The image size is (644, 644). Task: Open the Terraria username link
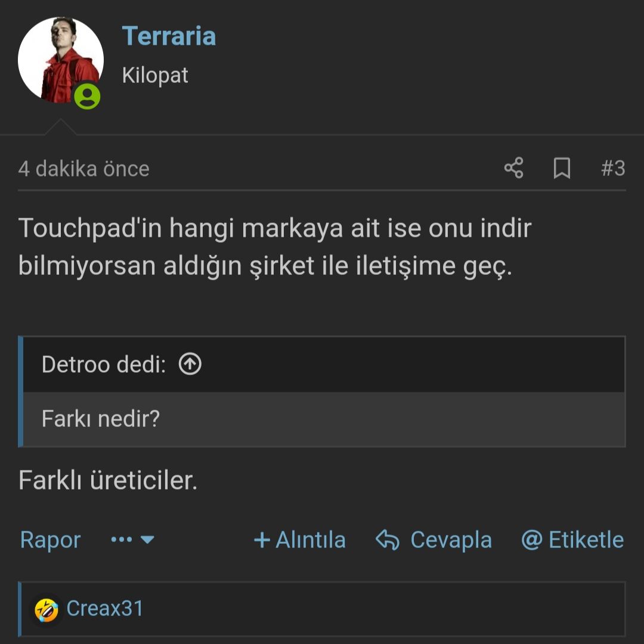click(169, 36)
